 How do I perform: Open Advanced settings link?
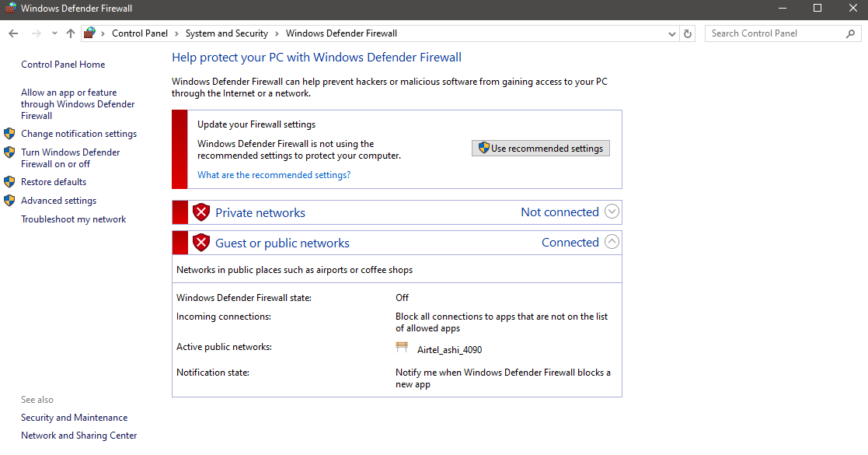point(59,201)
